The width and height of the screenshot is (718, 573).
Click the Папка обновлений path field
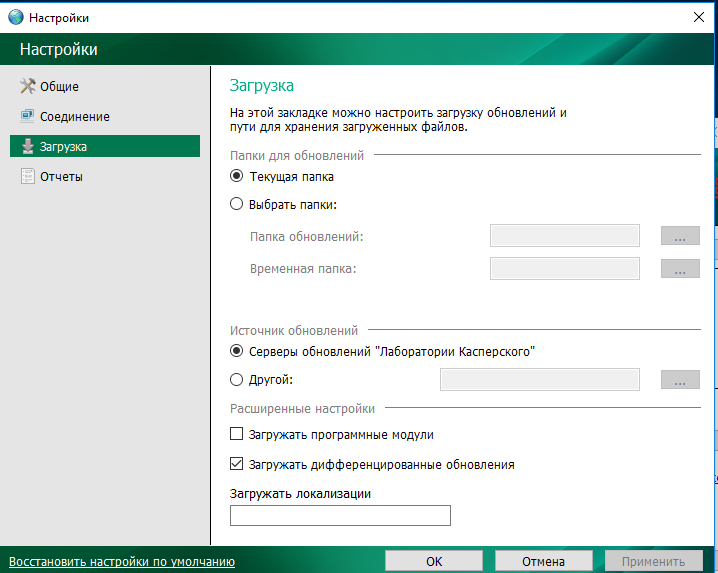tap(565, 235)
